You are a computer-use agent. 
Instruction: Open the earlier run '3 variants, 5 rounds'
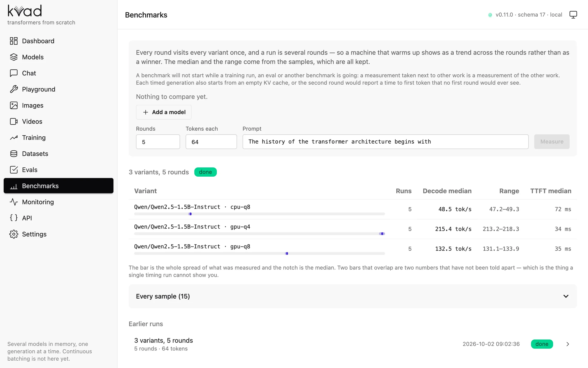pos(353,344)
